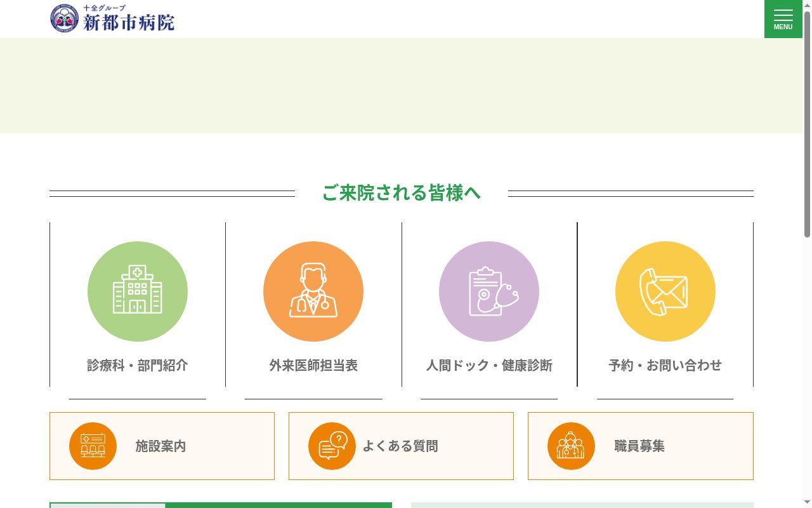Click the staff group icon

(571, 446)
